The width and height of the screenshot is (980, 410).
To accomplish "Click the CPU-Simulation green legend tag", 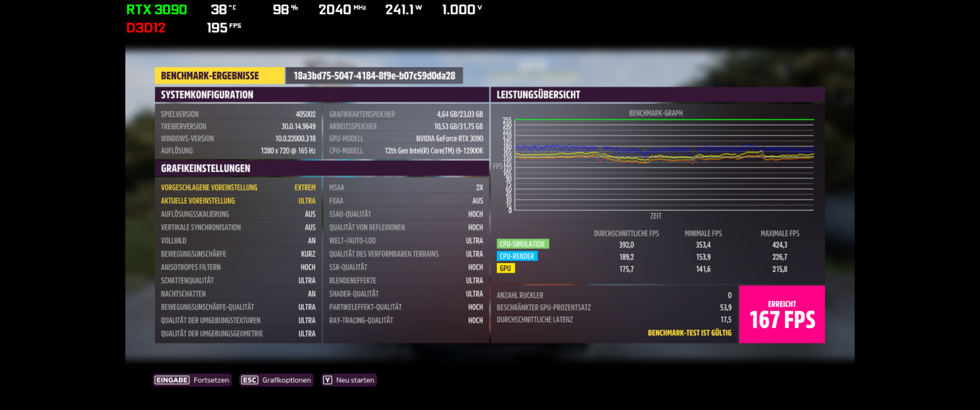I will point(522,244).
